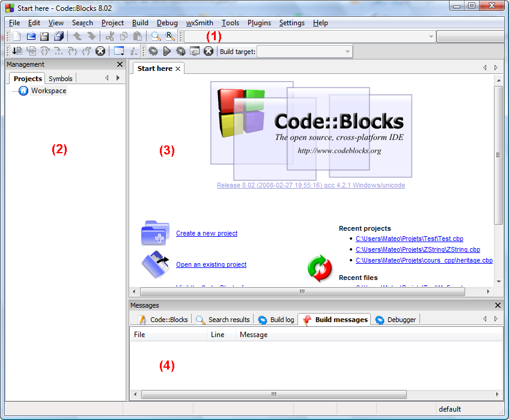Open the Help menu
Screen dimensions: 509x420
click(x=320, y=23)
